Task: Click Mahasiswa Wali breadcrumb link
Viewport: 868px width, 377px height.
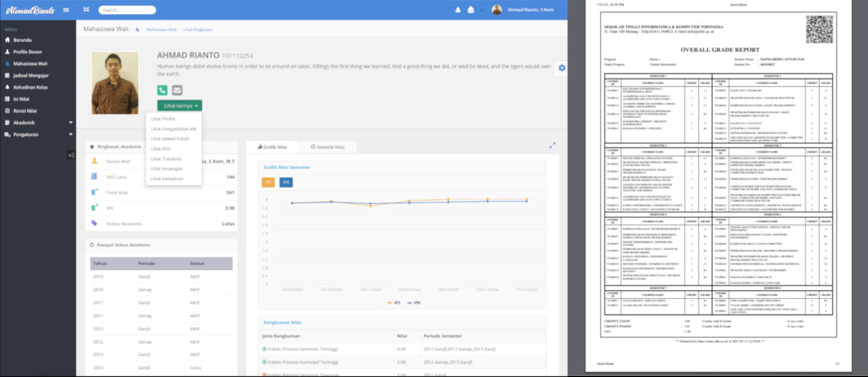Action: pyautogui.click(x=161, y=30)
